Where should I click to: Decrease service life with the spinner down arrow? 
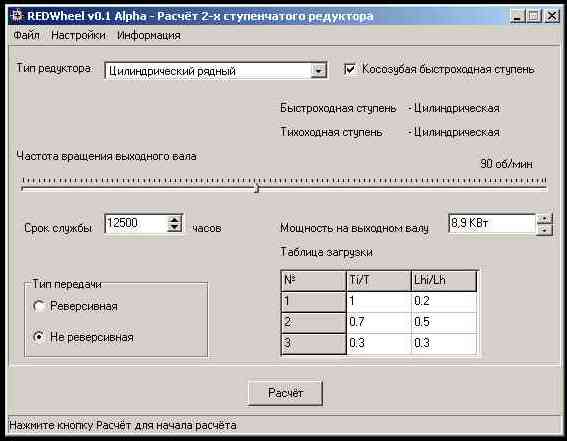tap(174, 228)
